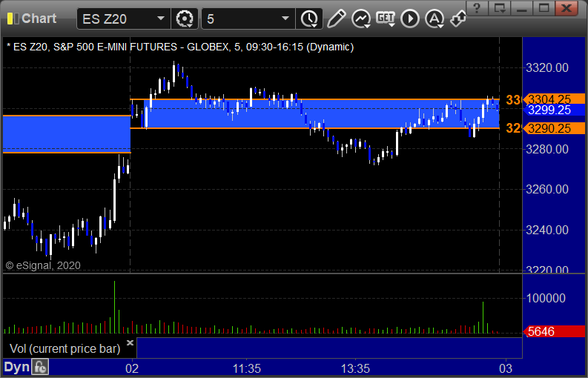The height and width of the screenshot is (378, 588).
Task: Open the time template clock icon
Action: [x=309, y=19]
